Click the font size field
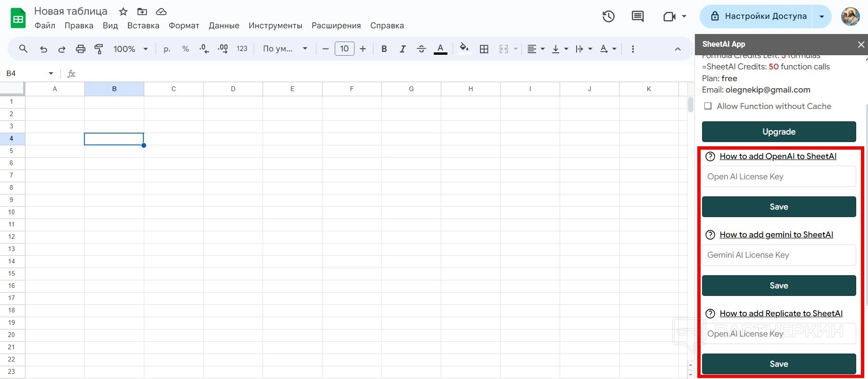868x379 pixels. tap(345, 49)
